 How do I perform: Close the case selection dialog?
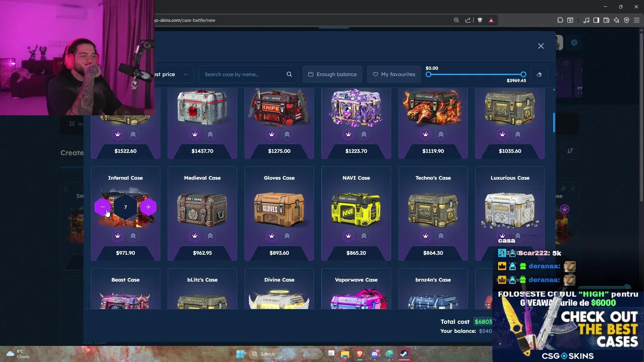[x=541, y=46]
